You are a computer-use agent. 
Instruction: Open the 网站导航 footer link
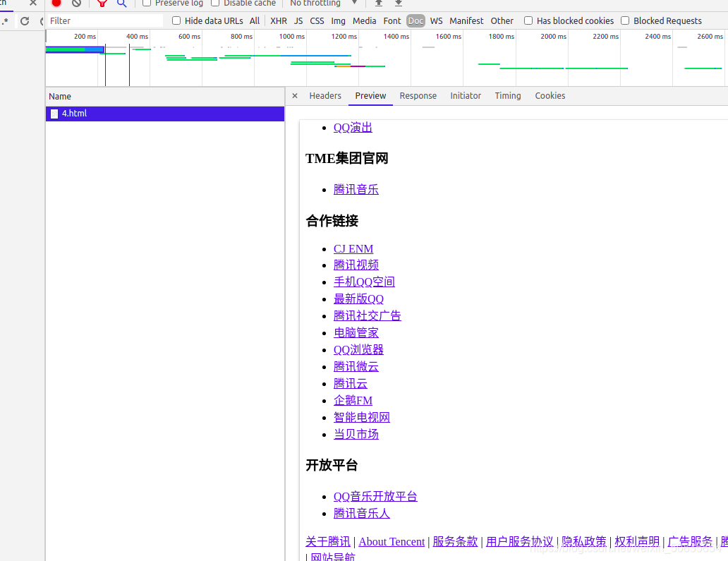(x=333, y=556)
